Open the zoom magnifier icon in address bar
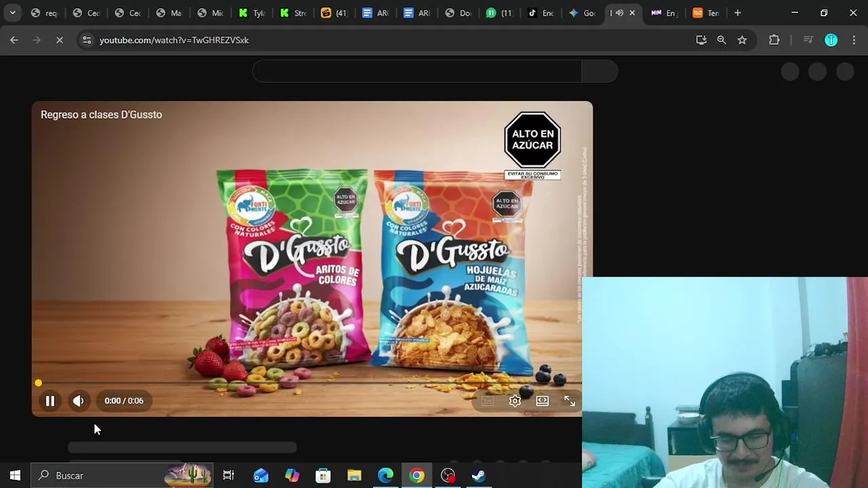 click(722, 40)
